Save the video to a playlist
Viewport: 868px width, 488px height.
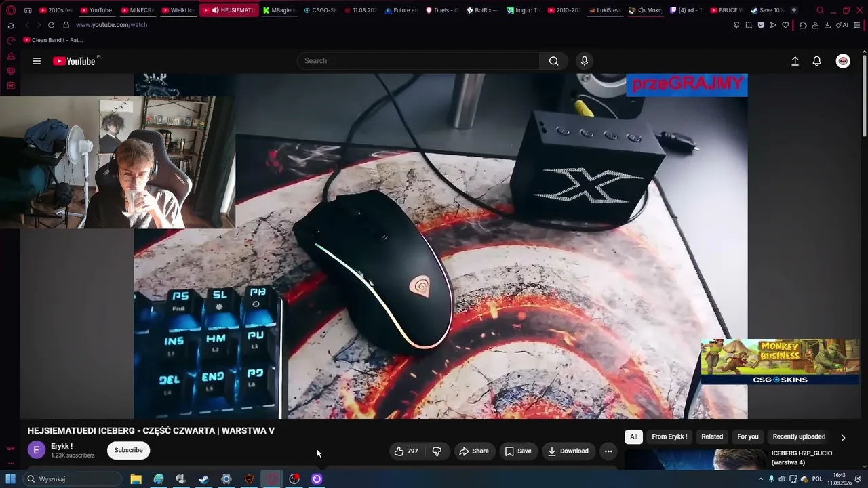point(518,451)
